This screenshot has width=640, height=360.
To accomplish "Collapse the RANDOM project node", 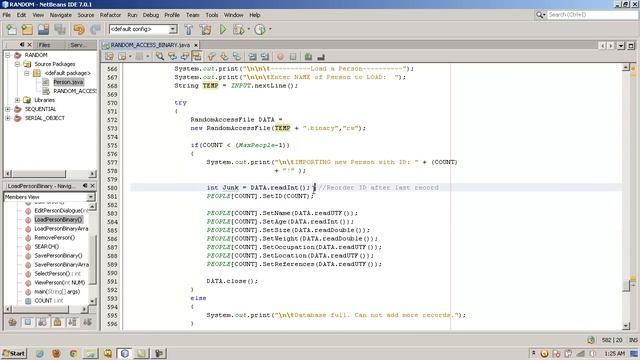I will [x=8, y=55].
